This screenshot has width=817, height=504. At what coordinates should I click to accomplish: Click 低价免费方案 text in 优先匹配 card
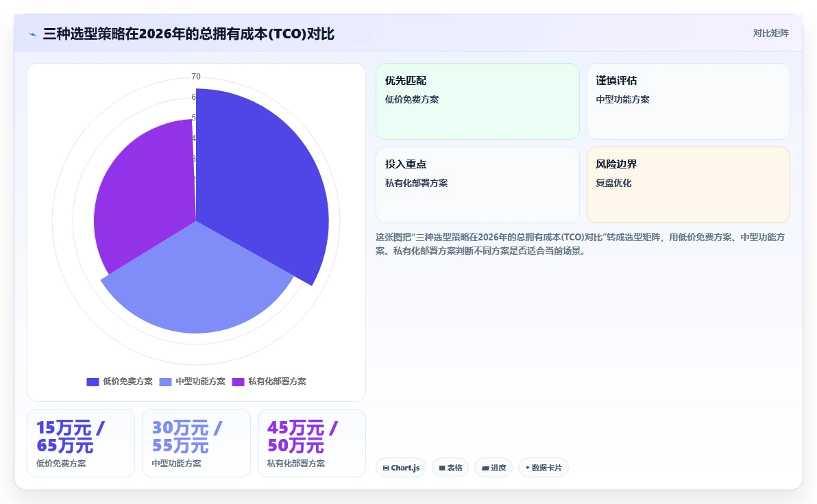pyautogui.click(x=412, y=99)
